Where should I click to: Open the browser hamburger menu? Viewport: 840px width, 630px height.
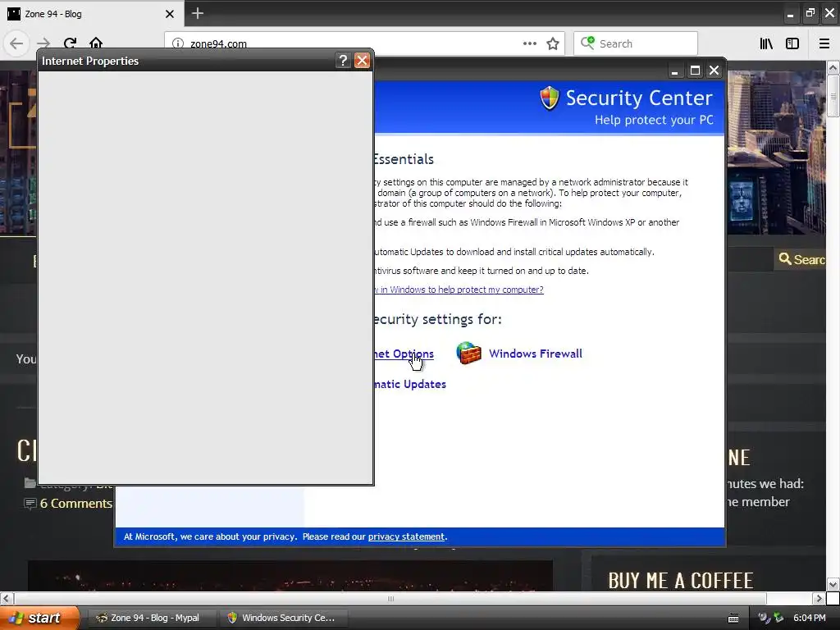click(824, 43)
